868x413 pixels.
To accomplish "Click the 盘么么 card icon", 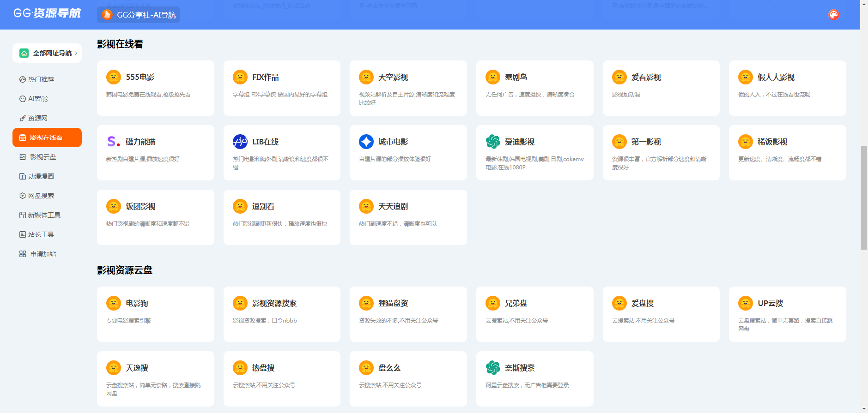I will pyautogui.click(x=366, y=368).
